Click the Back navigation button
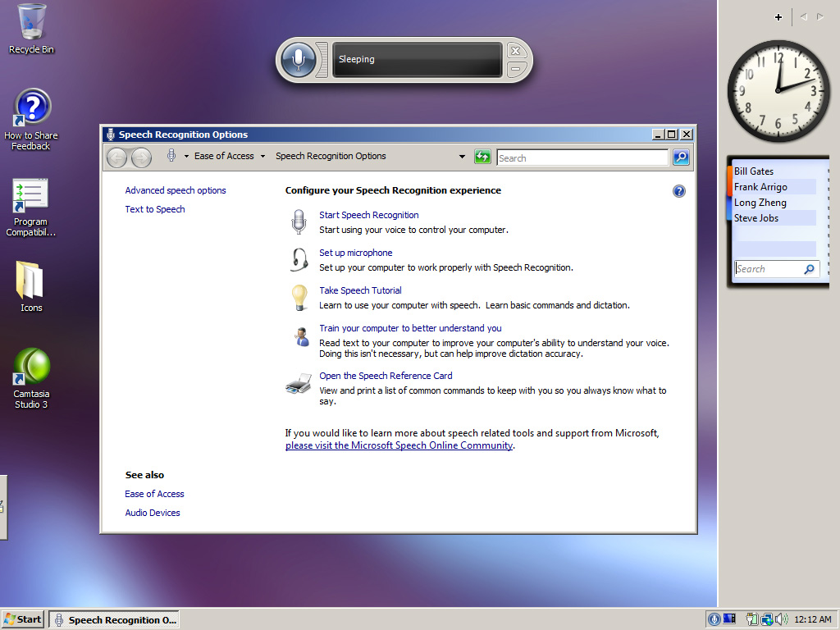The width and height of the screenshot is (840, 630). coord(116,156)
